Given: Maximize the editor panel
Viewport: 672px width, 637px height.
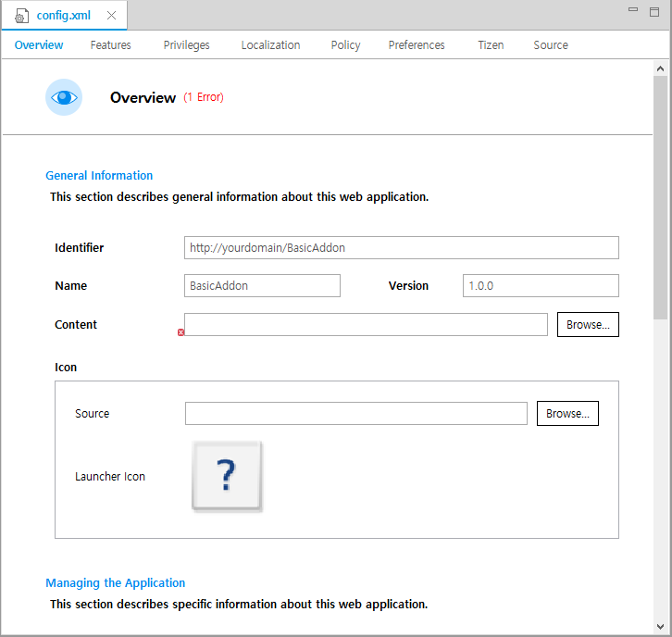Looking at the screenshot, I should pyautogui.click(x=656, y=10).
